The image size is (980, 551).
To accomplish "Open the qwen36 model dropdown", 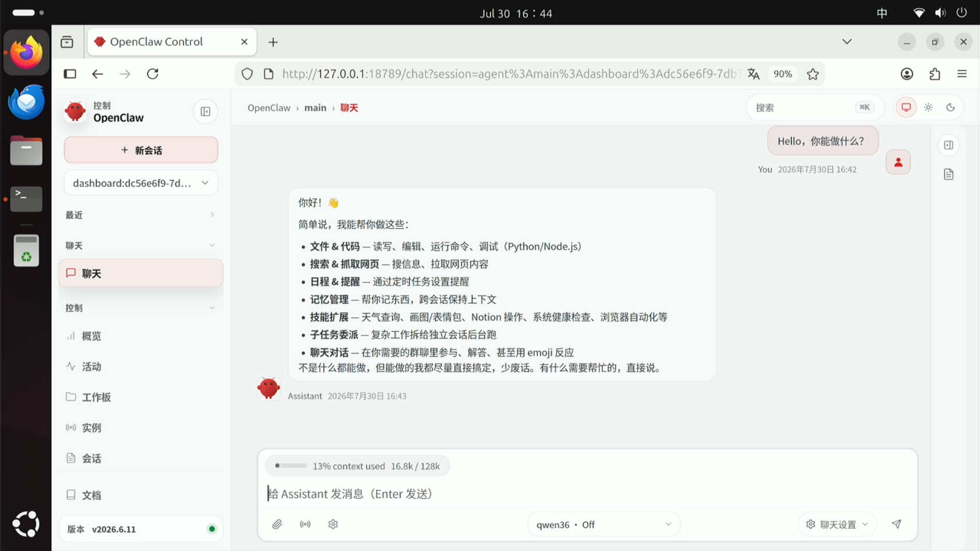I will pyautogui.click(x=604, y=524).
